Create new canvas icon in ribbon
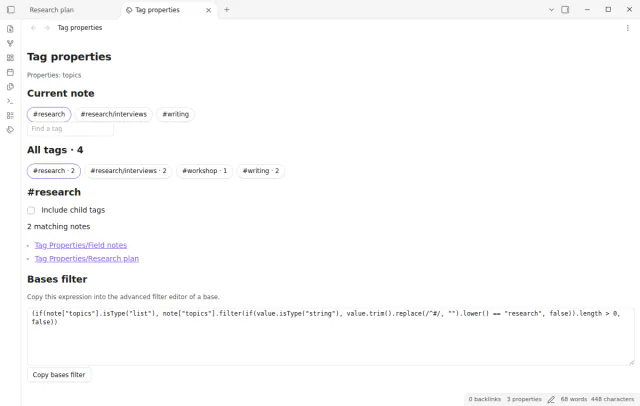 click(10, 58)
